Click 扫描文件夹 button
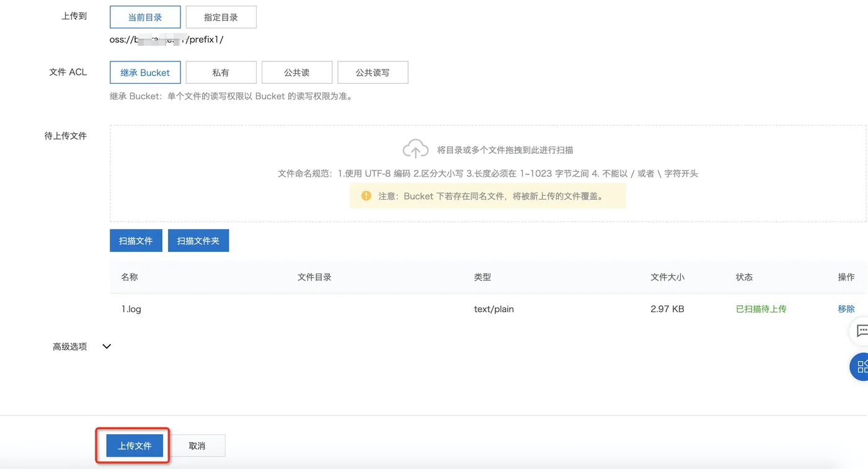 coord(198,241)
